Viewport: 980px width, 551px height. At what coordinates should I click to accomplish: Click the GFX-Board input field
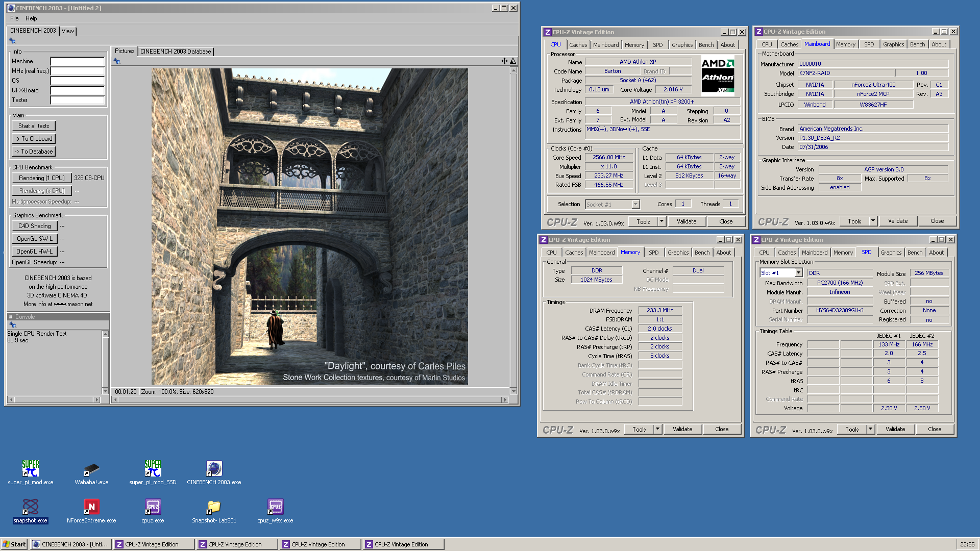pos(77,91)
